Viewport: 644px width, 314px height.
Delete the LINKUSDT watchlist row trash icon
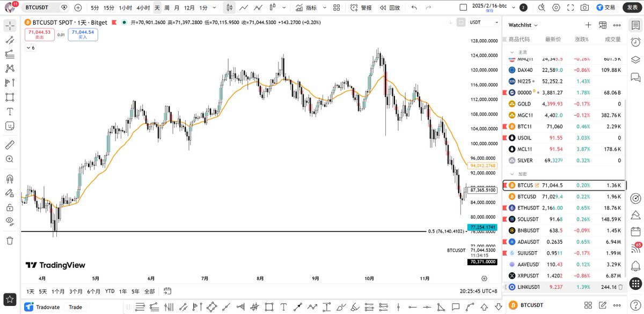[x=620, y=287]
